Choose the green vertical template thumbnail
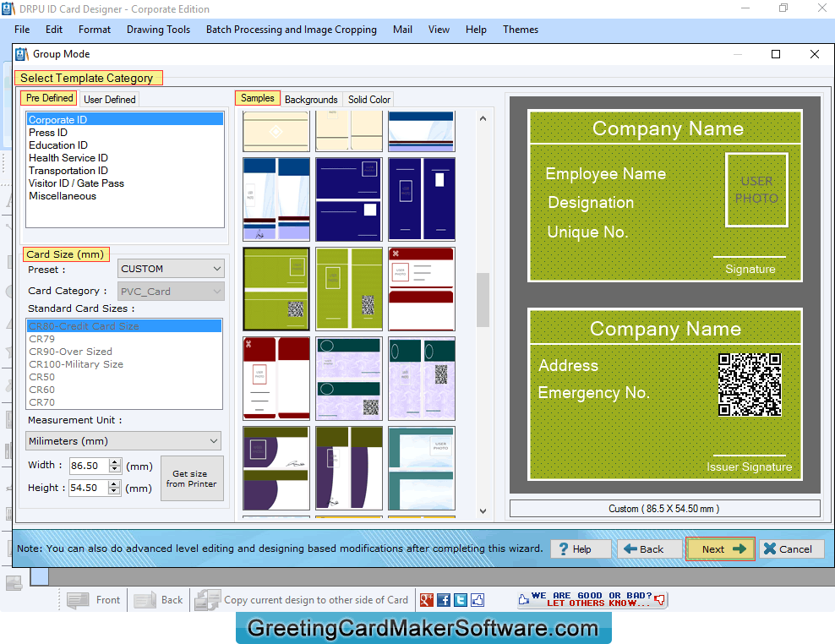Viewport: 835px width, 644px height. [x=349, y=289]
